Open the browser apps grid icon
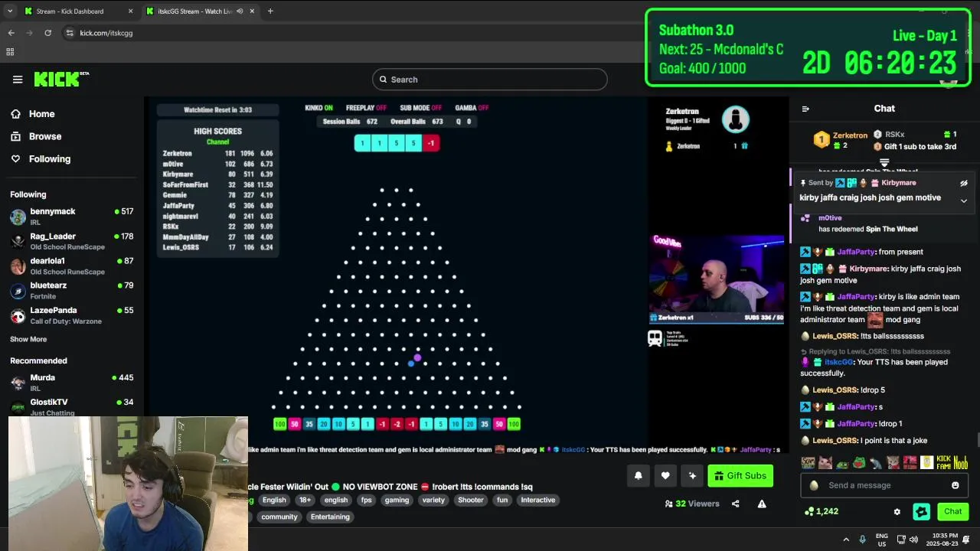The height and width of the screenshot is (551, 980). pyautogui.click(x=10, y=52)
